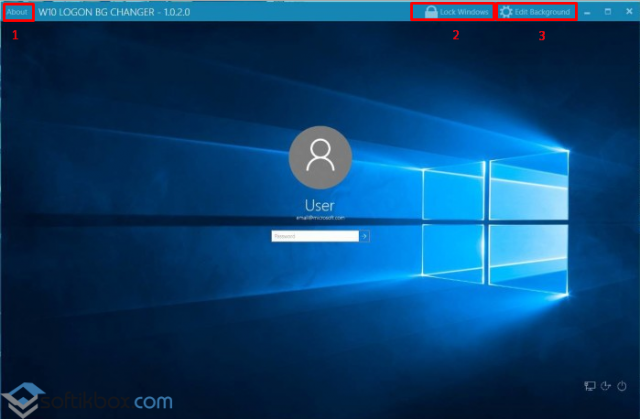
Task: Open the About menu item
Action: pos(17,12)
